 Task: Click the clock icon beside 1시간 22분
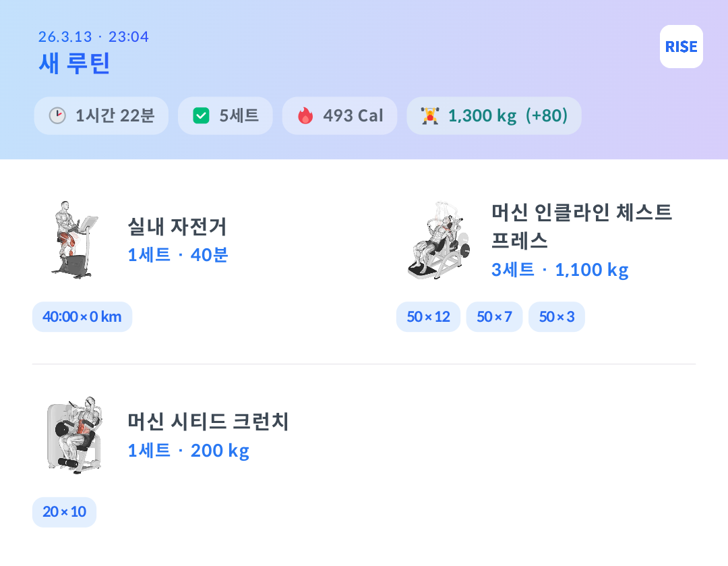[57, 116]
